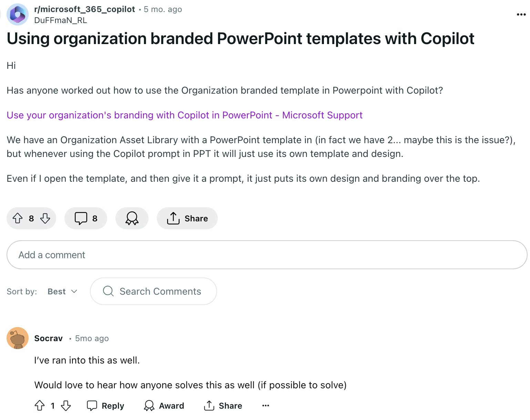Open Socrav's avatar profile picture
Screen dimensions: 530x420
pyautogui.click(x=18, y=338)
